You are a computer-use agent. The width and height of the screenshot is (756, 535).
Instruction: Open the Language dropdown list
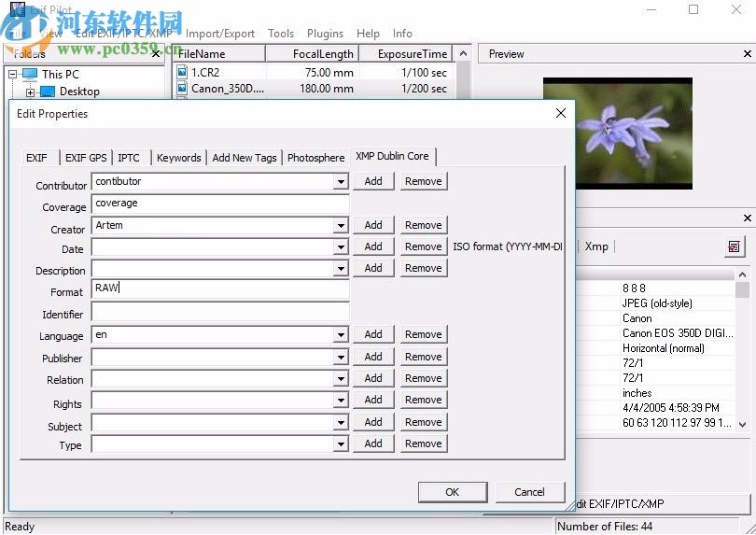[x=341, y=335]
